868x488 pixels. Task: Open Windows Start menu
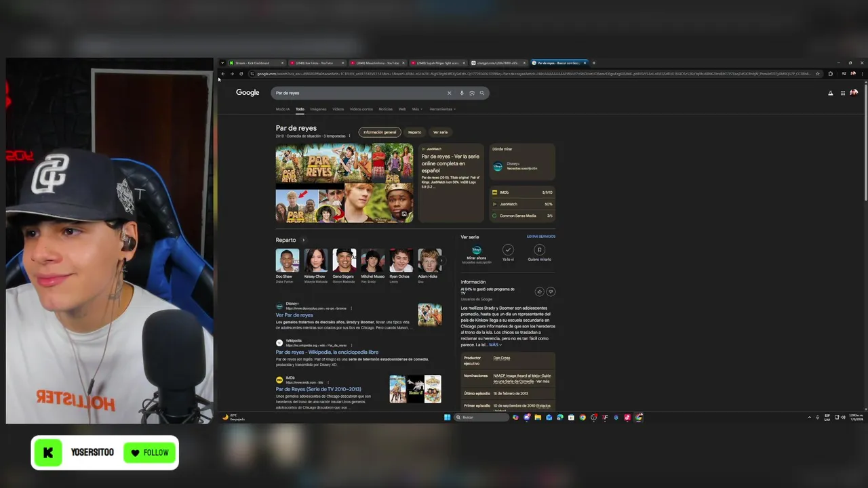(x=448, y=417)
